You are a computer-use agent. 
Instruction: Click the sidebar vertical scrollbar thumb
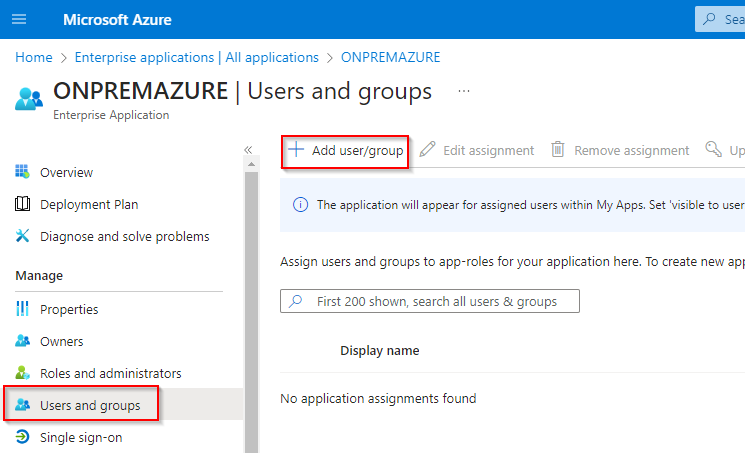[x=251, y=312]
